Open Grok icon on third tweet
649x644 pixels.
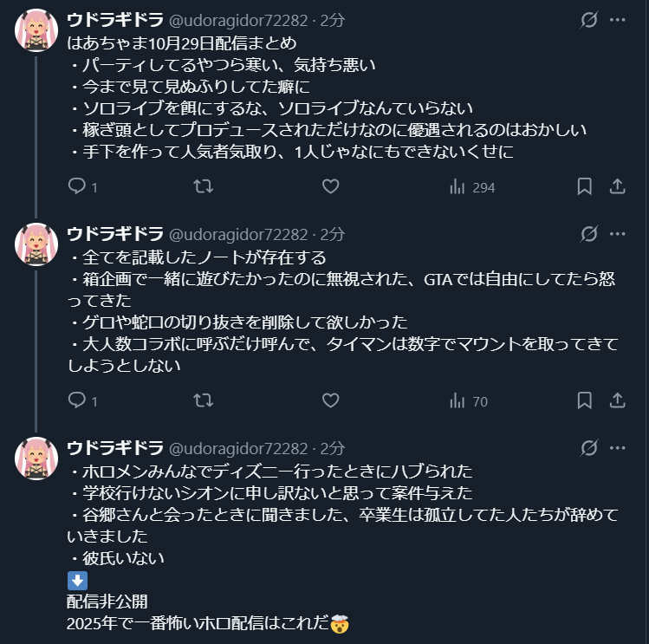(x=589, y=448)
